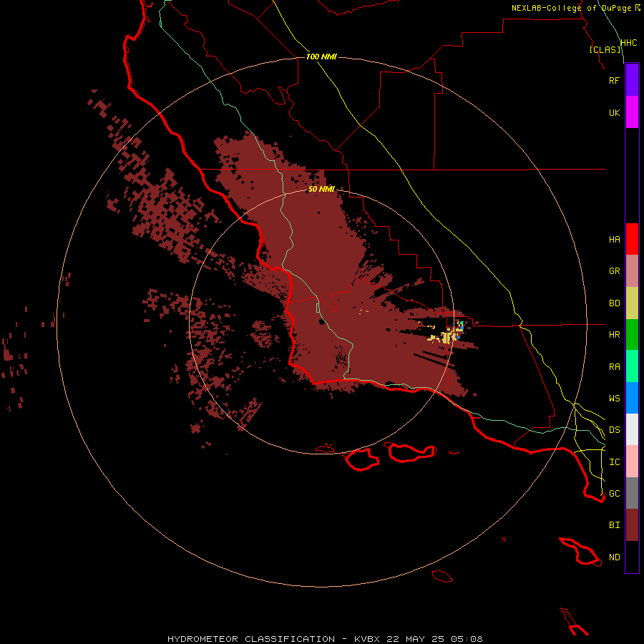The image size is (644, 644).
Task: Click the black radar site dot at center
Action: 322,321
